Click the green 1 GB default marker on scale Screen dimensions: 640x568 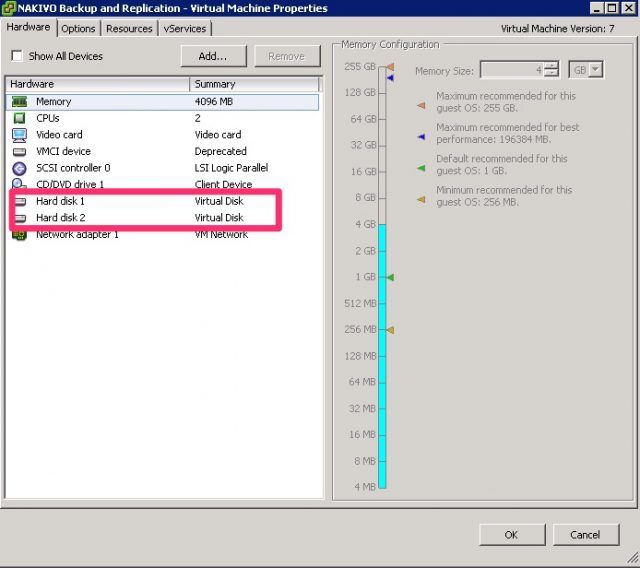[x=390, y=277]
